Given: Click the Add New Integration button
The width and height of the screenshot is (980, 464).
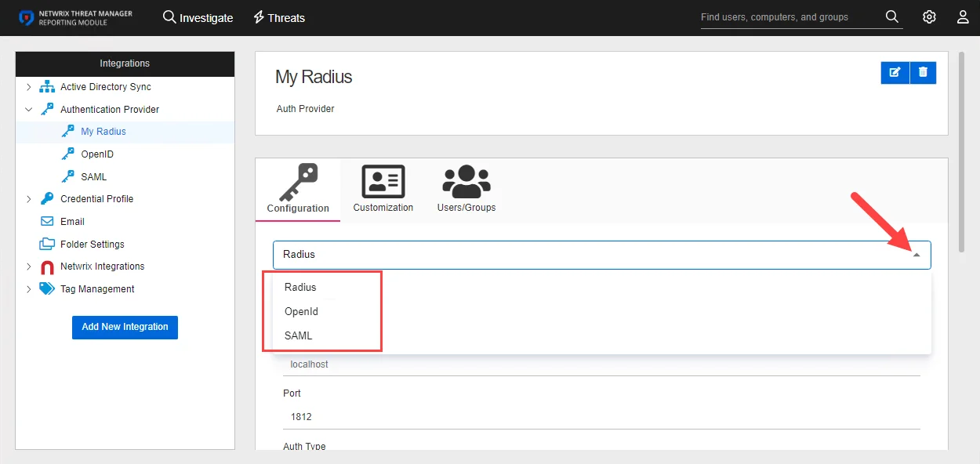Looking at the screenshot, I should 125,327.
